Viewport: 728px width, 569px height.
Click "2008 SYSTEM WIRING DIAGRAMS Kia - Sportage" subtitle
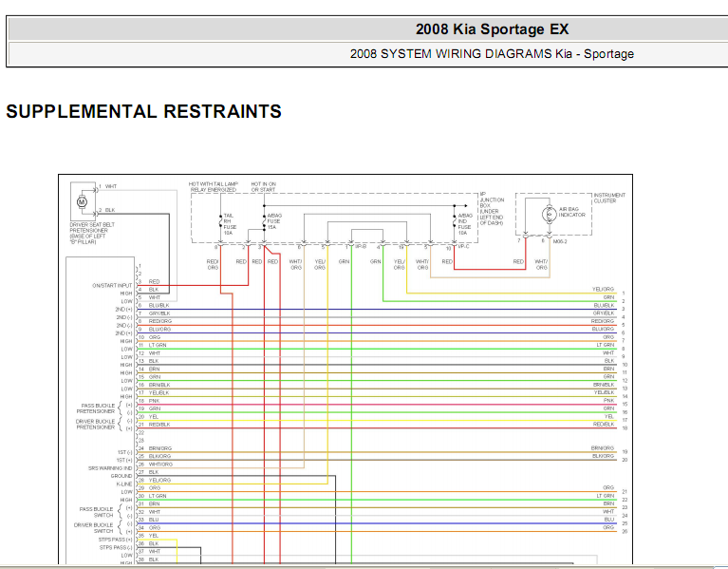pos(492,54)
